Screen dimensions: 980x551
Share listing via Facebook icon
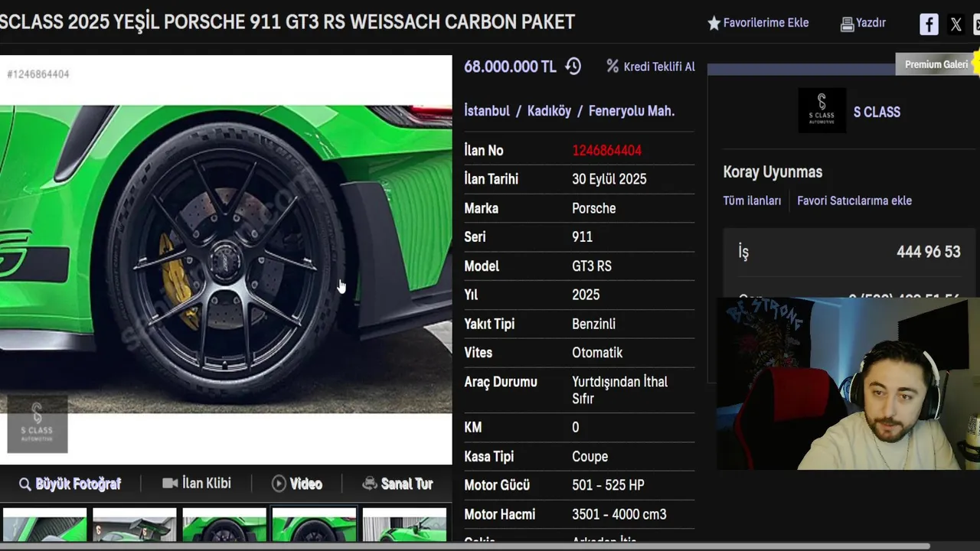click(929, 24)
